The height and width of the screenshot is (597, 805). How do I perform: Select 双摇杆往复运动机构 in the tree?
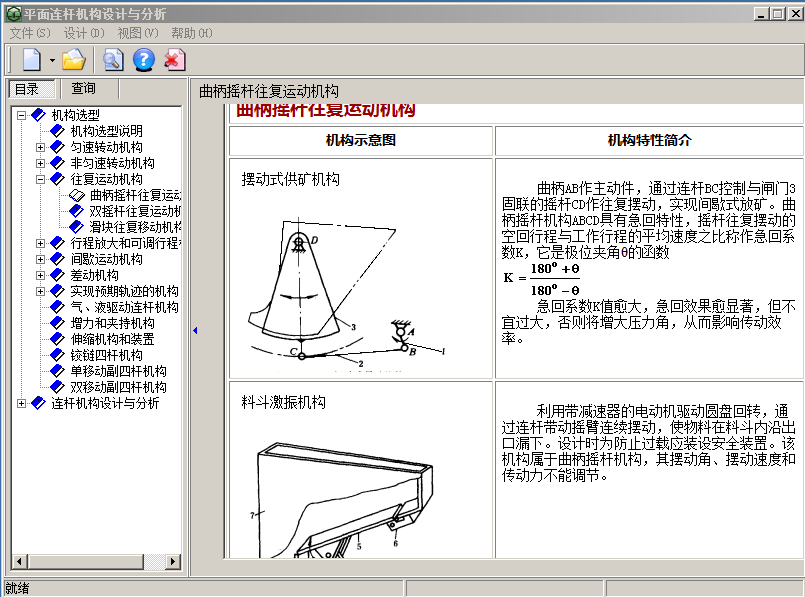[134, 211]
